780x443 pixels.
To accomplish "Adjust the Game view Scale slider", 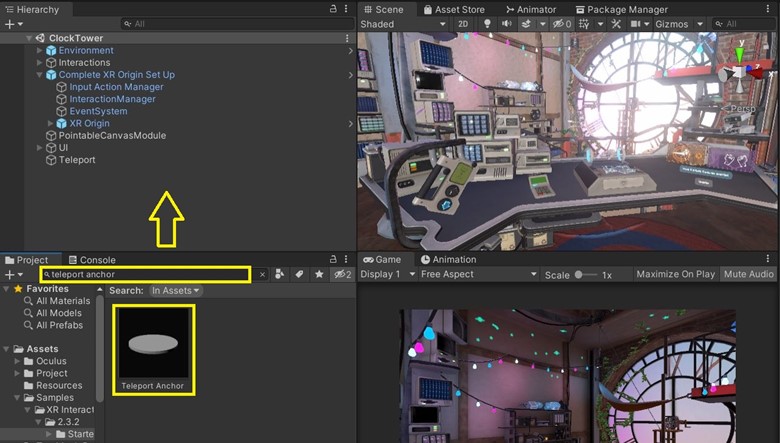I will (585, 274).
